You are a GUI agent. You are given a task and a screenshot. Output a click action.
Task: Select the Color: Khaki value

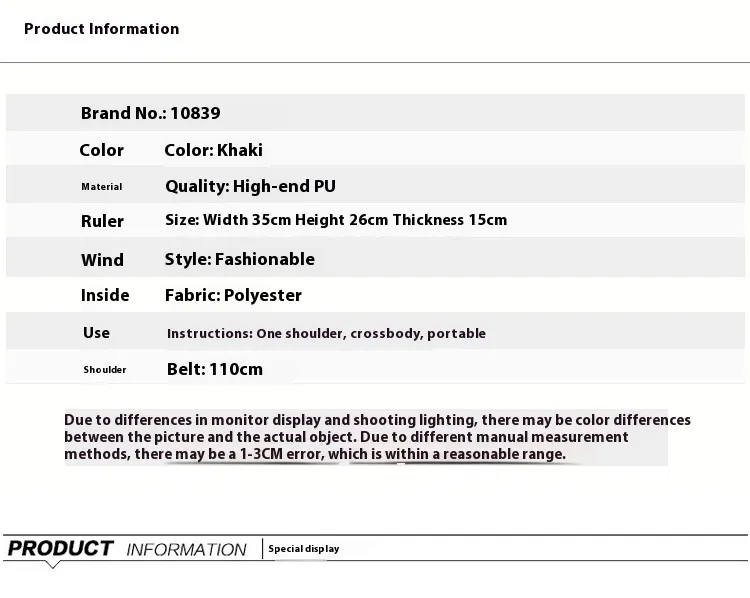coord(213,150)
